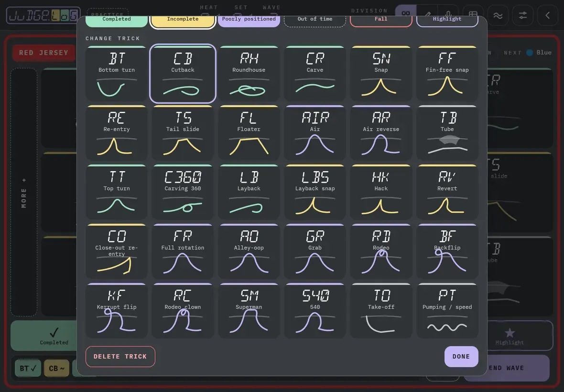Collapse panel with top-right chevron icon
The width and height of the screenshot is (564, 392).
547,15
